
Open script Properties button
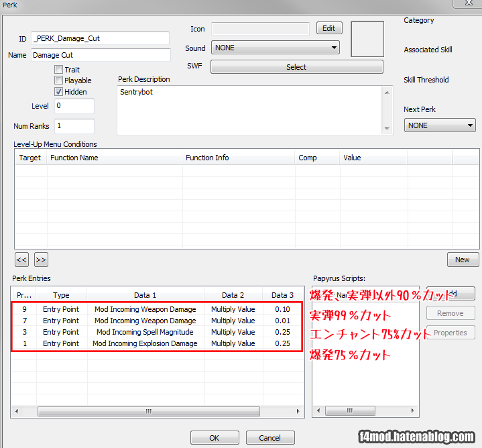click(x=450, y=333)
